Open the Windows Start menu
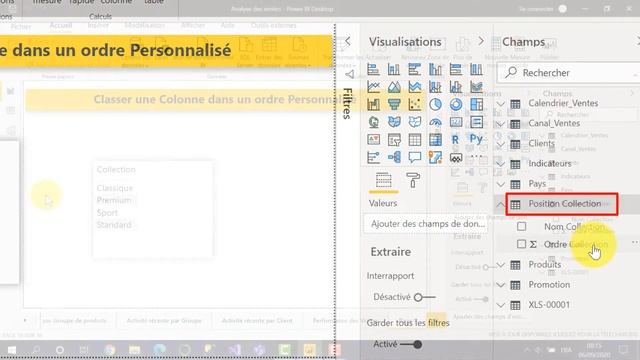Screen dimensions: 640x360 click(12, 350)
